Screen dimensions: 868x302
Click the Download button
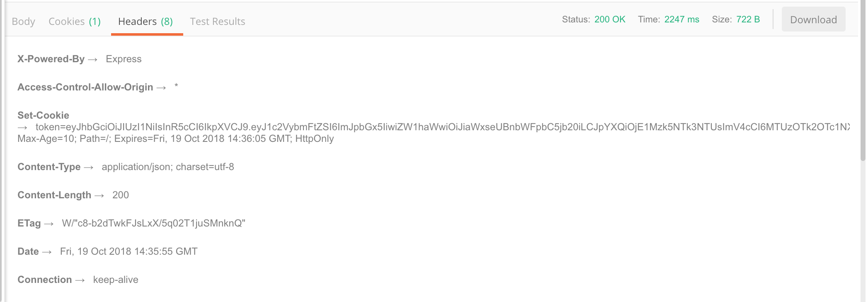point(813,19)
